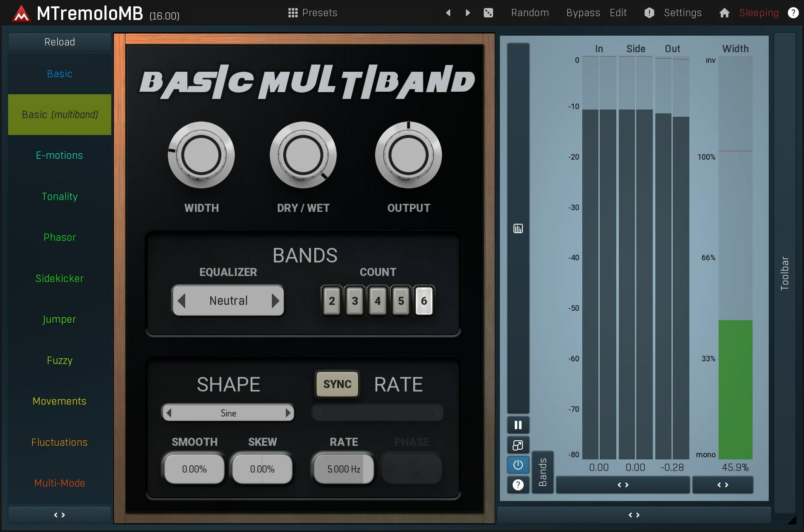Toggle the SYNC button for rate
This screenshot has height=532, width=804.
(337, 384)
